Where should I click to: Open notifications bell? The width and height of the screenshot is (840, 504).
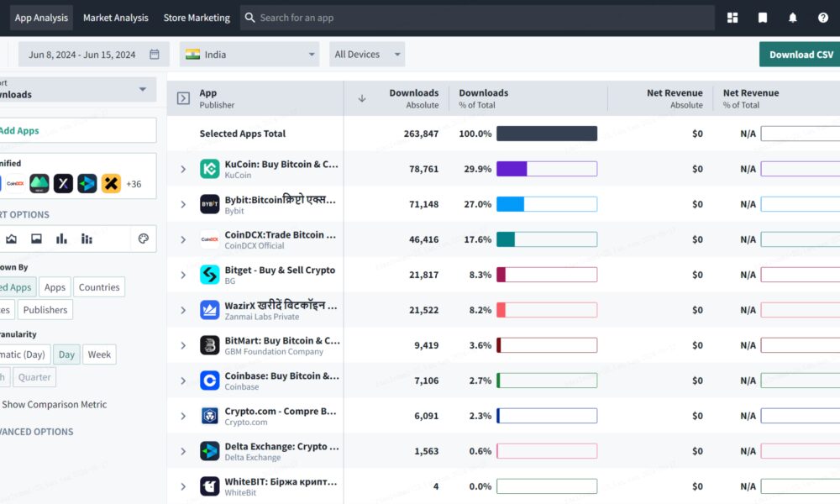pyautogui.click(x=793, y=18)
